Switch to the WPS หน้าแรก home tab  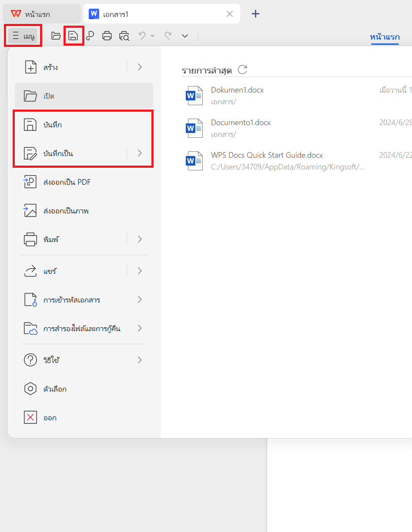pyautogui.click(x=41, y=14)
